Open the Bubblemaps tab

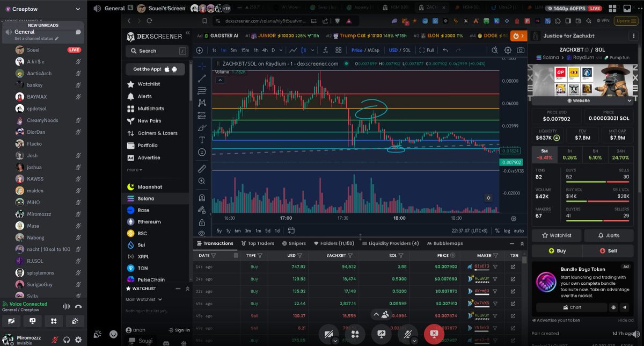(x=444, y=243)
